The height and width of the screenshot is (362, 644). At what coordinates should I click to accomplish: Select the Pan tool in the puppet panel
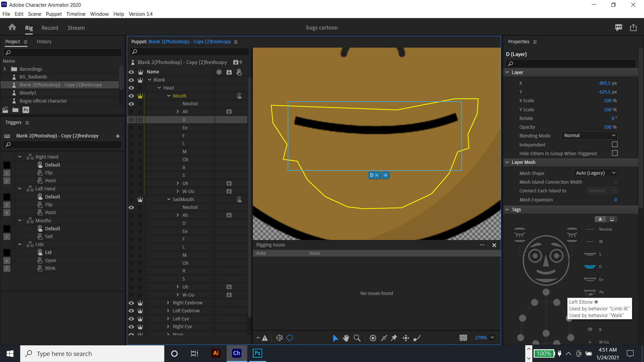click(x=346, y=338)
